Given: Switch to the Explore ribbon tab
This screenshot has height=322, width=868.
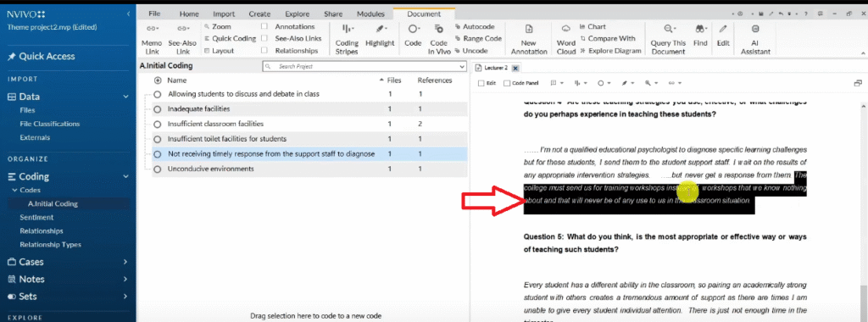Looking at the screenshot, I should (298, 14).
